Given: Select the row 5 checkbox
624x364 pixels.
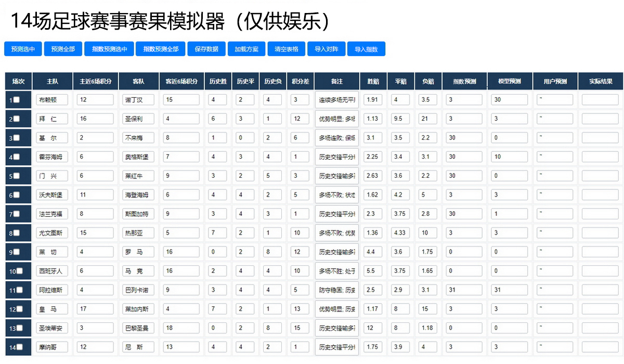Looking at the screenshot, I should 17,176.
